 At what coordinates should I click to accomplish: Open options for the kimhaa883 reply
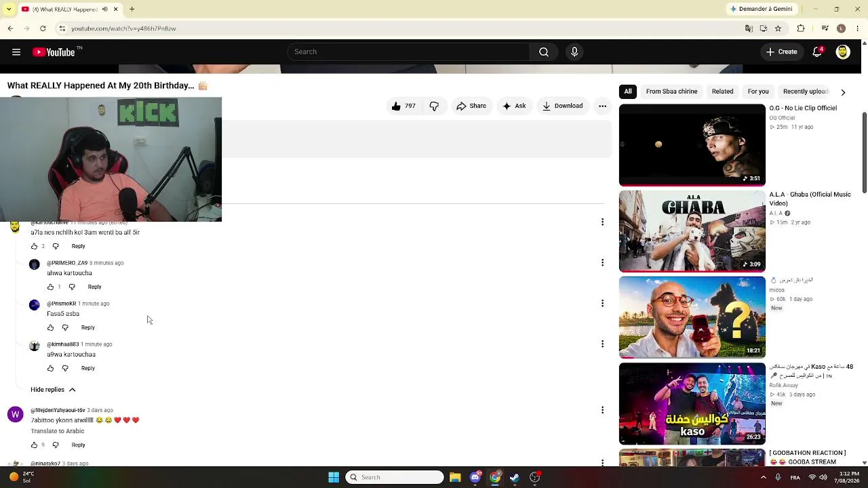pos(602,344)
